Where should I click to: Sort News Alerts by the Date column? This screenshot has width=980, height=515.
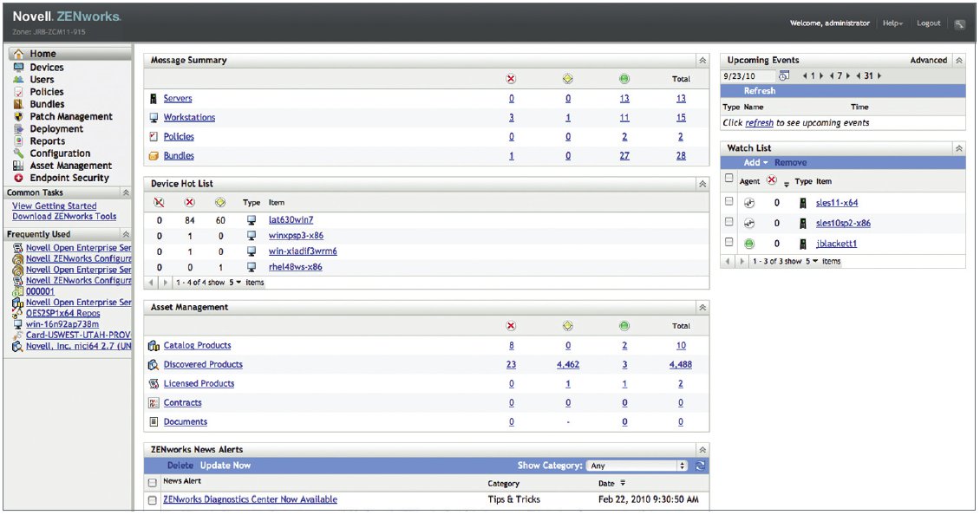coord(611,483)
